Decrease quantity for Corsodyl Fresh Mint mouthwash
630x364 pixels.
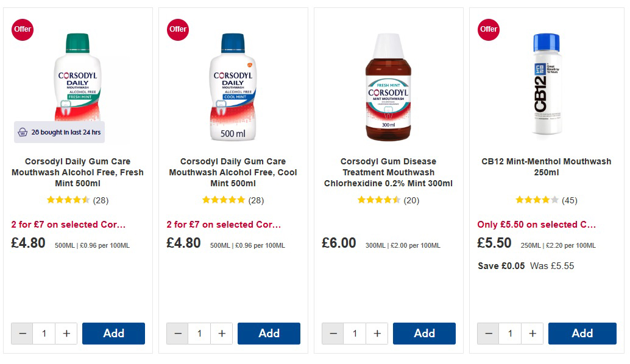click(23, 334)
